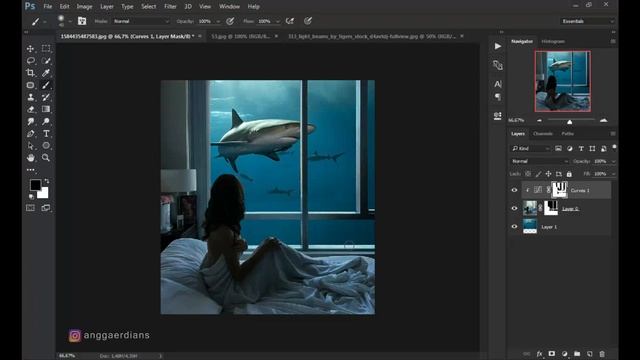Open the brush Flow dropdown arrow
640x360 pixels.
278,21
